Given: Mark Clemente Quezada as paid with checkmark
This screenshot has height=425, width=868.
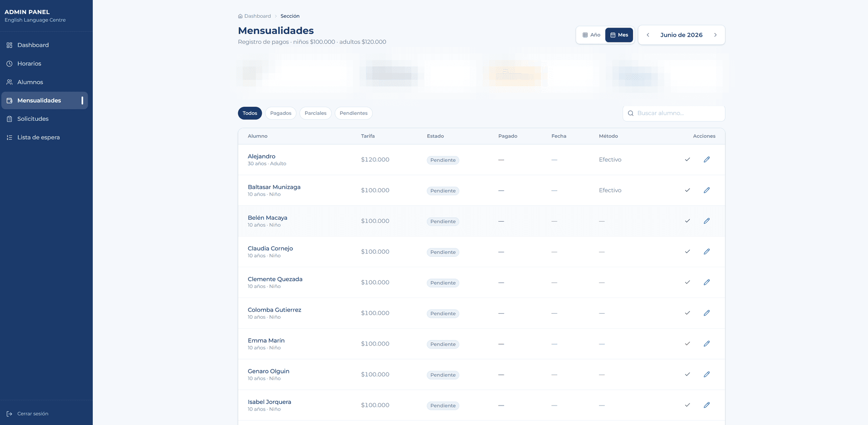Looking at the screenshot, I should click(687, 283).
